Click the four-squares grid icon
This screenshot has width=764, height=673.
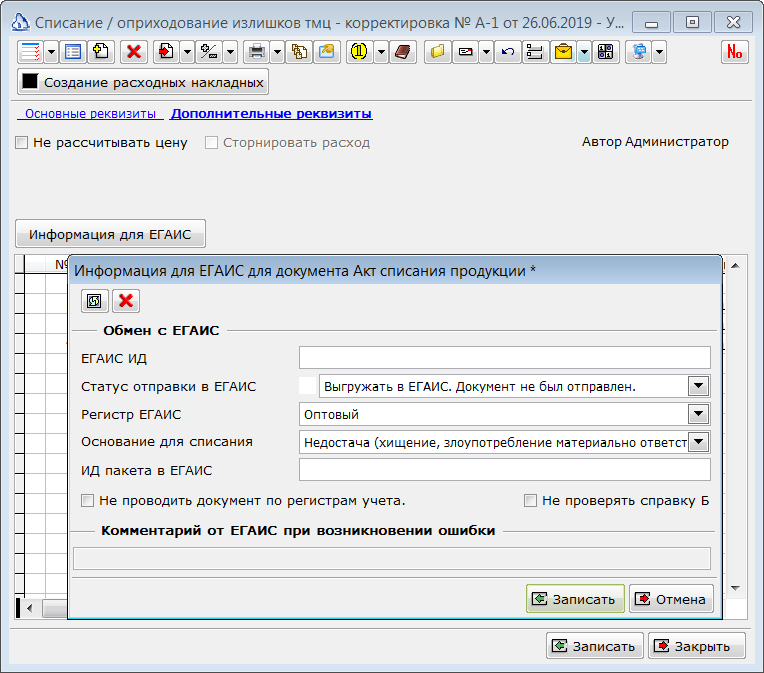click(606, 52)
